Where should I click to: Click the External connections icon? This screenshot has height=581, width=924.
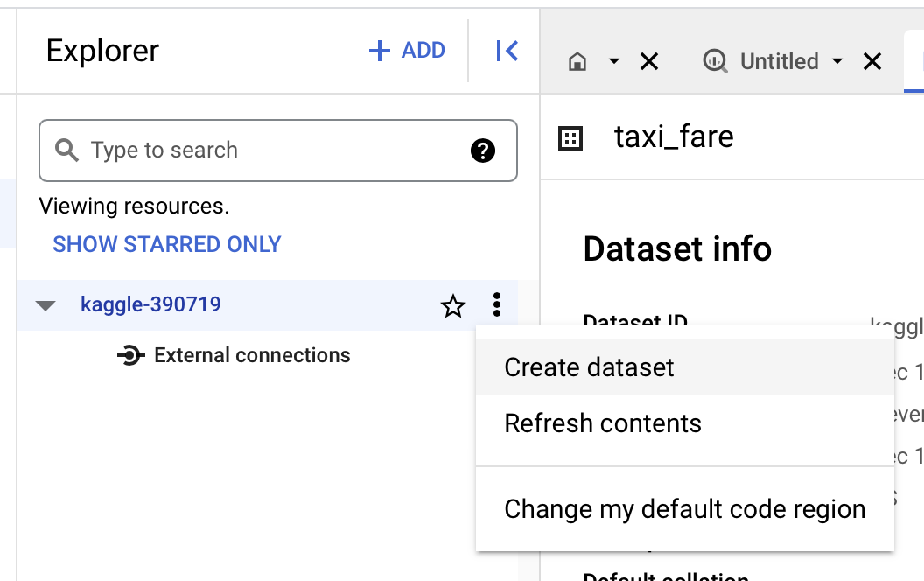(129, 355)
